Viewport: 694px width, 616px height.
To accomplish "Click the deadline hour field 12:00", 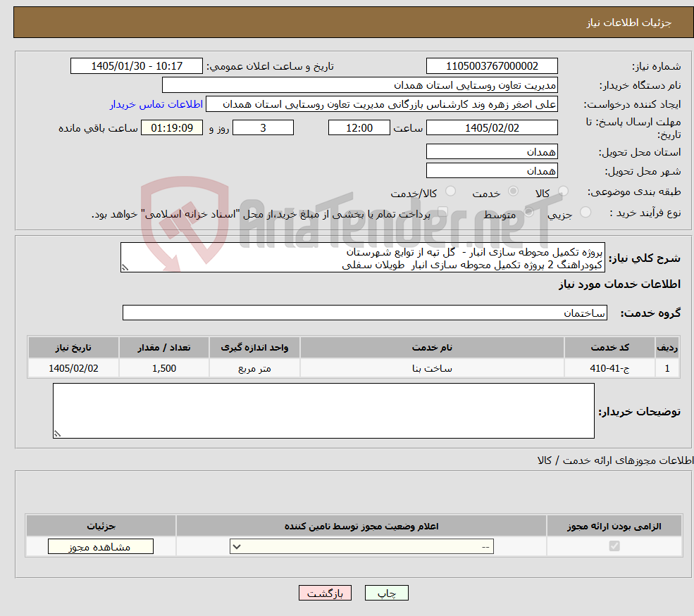I will pyautogui.click(x=359, y=128).
